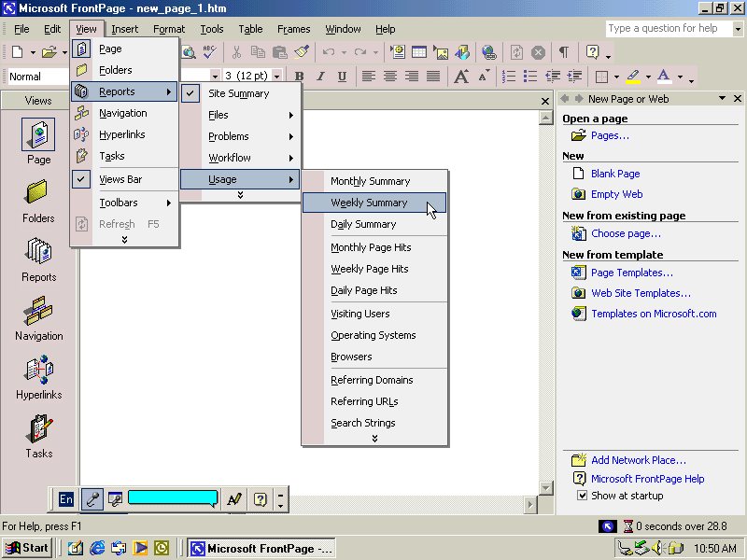
Task: Select the Format Painter brush icon
Action: tap(302, 52)
